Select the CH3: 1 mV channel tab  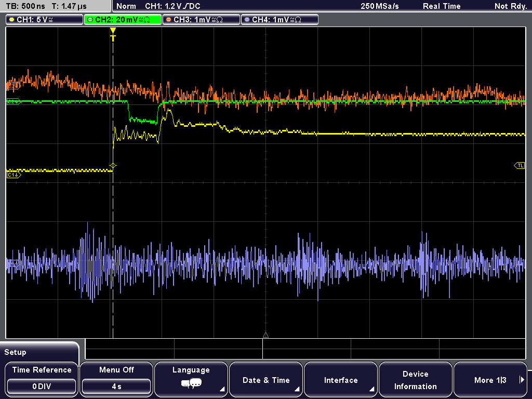coord(201,20)
